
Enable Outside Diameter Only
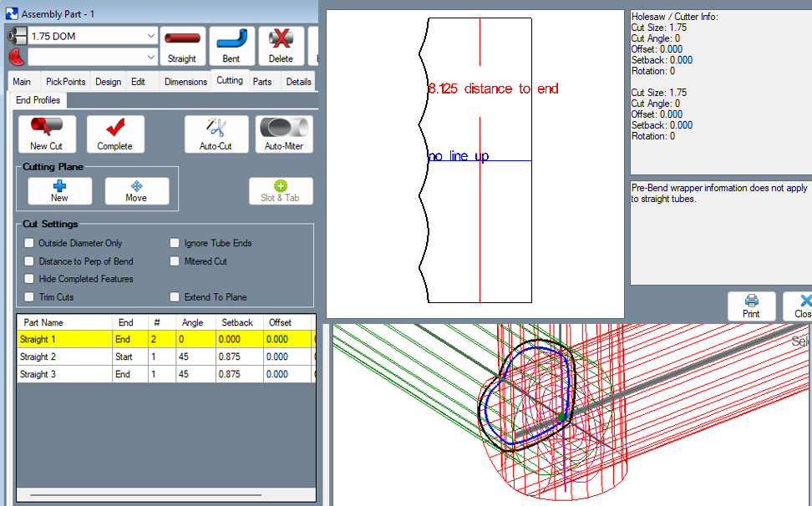click(29, 243)
